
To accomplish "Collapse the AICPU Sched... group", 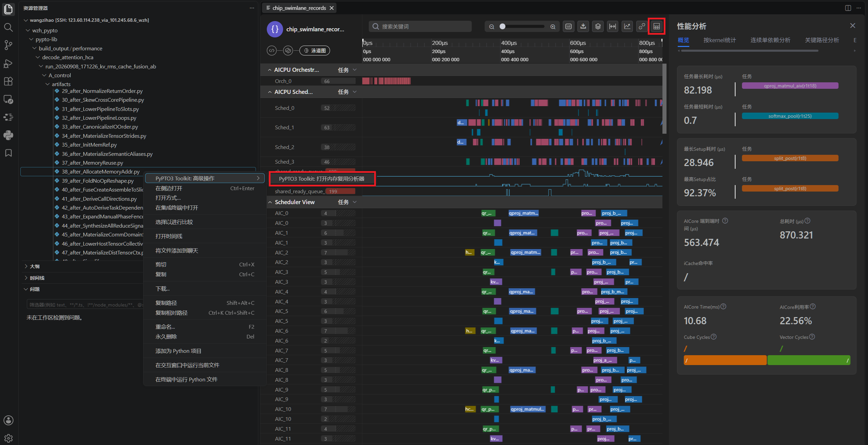I will click(x=270, y=92).
